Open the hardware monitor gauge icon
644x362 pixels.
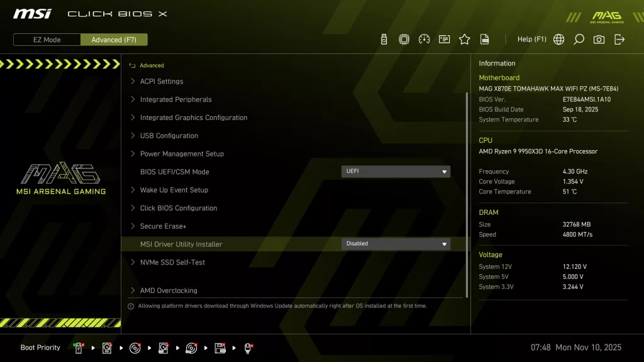(424, 39)
